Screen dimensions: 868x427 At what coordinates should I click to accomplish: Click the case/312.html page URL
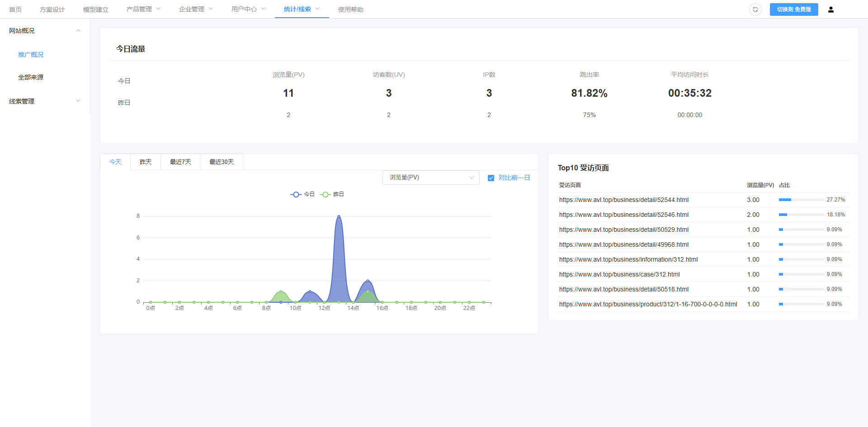[x=619, y=274]
